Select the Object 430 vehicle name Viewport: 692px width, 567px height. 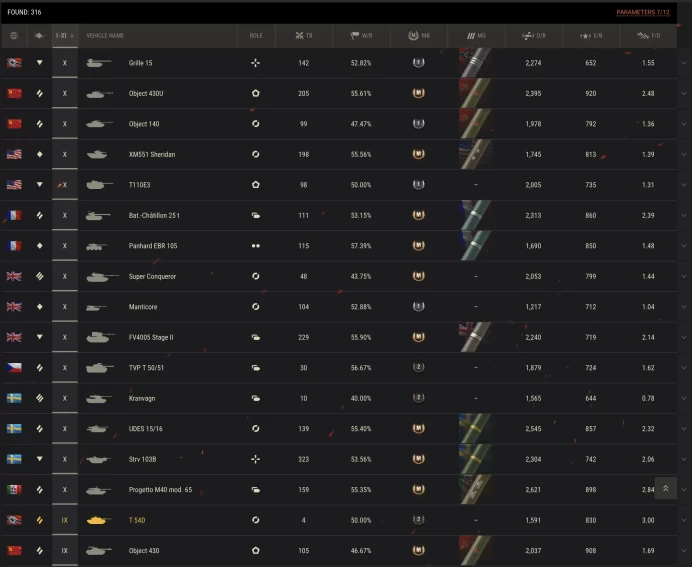pyautogui.click(x=144, y=551)
